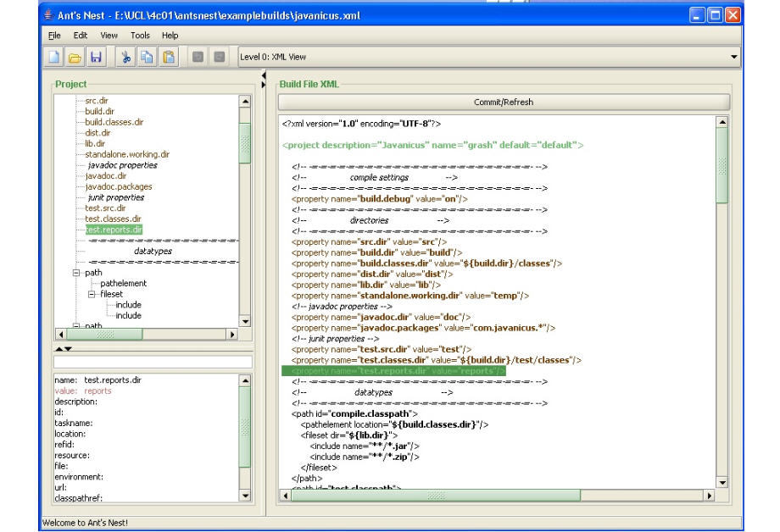Click the text field below the Project tree
Image resolution: width=780 pixels, height=532 pixels.
pos(152,362)
